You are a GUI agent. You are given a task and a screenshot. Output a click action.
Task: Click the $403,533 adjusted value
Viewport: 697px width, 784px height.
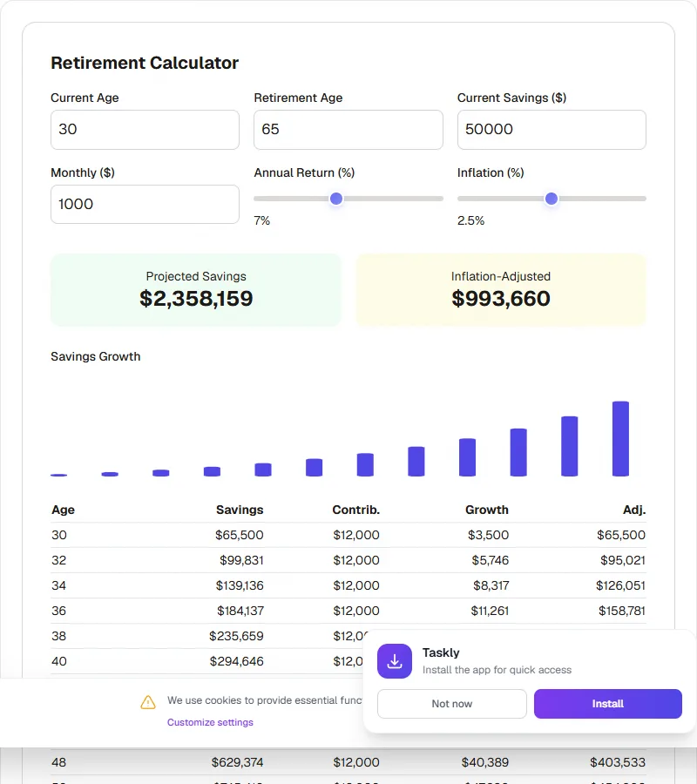click(x=618, y=762)
